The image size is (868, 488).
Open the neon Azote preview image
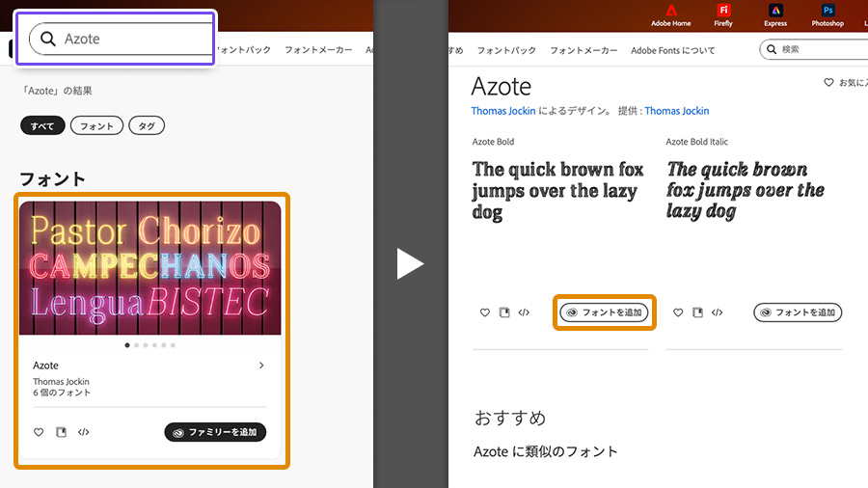[150, 268]
